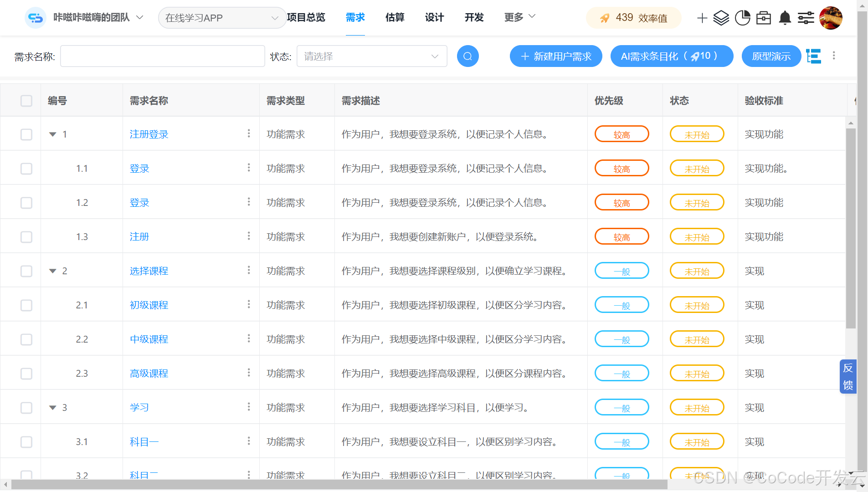Open the pie chart statistics icon
The height and width of the screenshot is (492, 868).
coord(742,18)
